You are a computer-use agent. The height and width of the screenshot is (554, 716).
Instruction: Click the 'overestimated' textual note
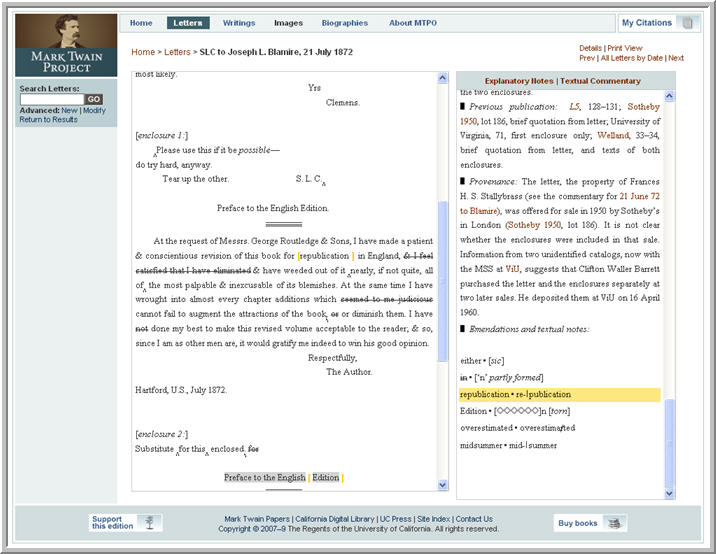click(x=517, y=428)
